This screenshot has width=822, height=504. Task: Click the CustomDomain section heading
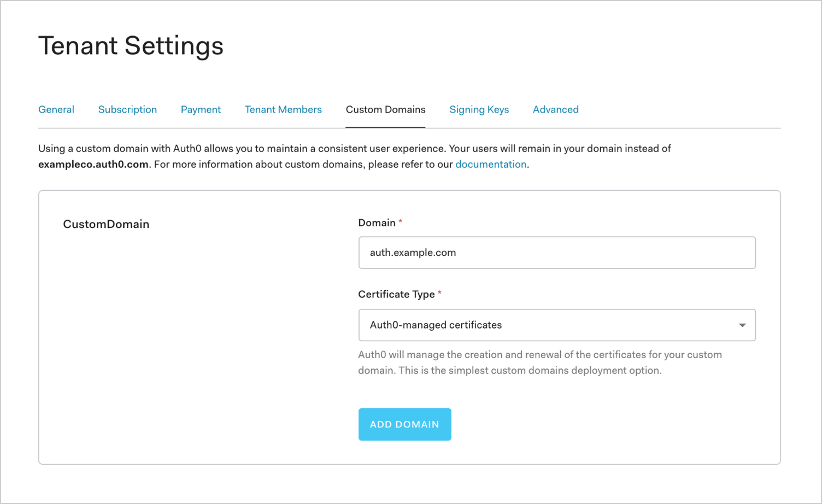click(106, 224)
